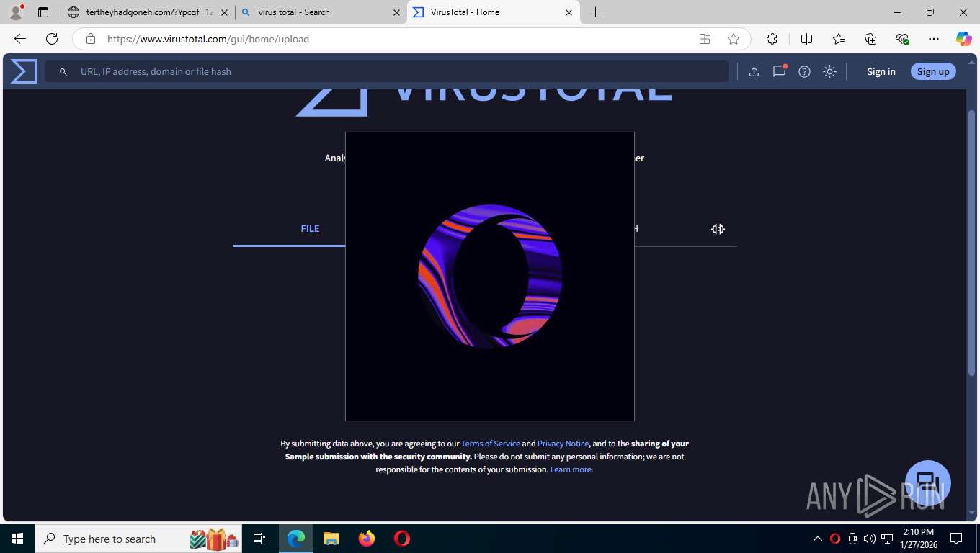Click the Learn more link
The height and width of the screenshot is (553, 980).
point(571,469)
